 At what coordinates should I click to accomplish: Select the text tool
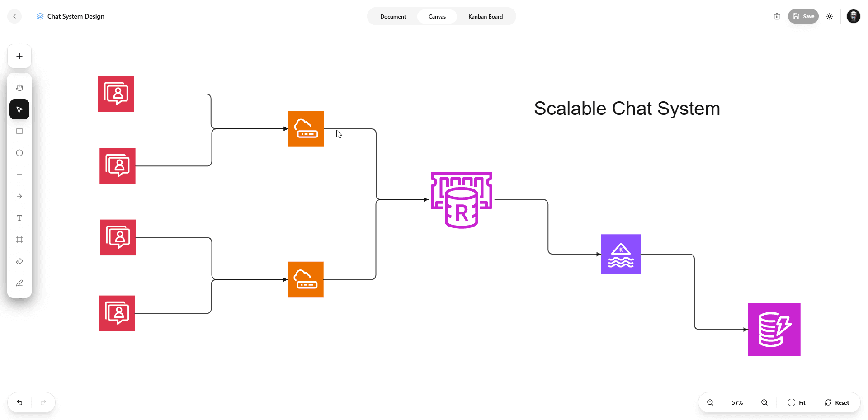[19, 218]
